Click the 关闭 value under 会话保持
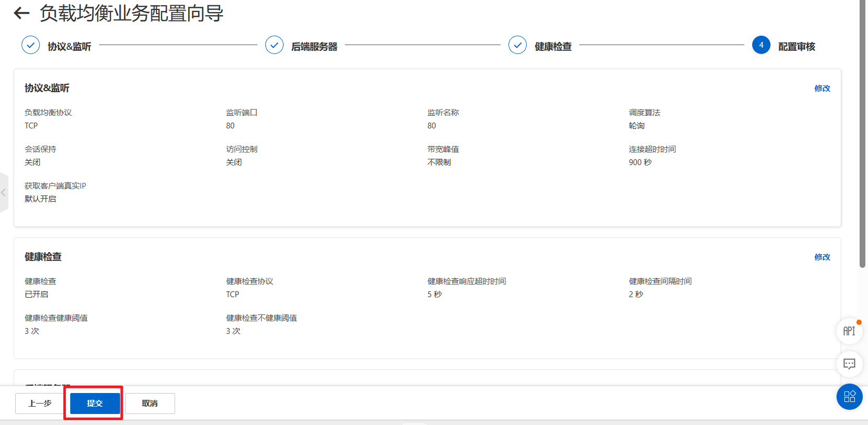Screen dimensions: 868x425 [x=32, y=162]
